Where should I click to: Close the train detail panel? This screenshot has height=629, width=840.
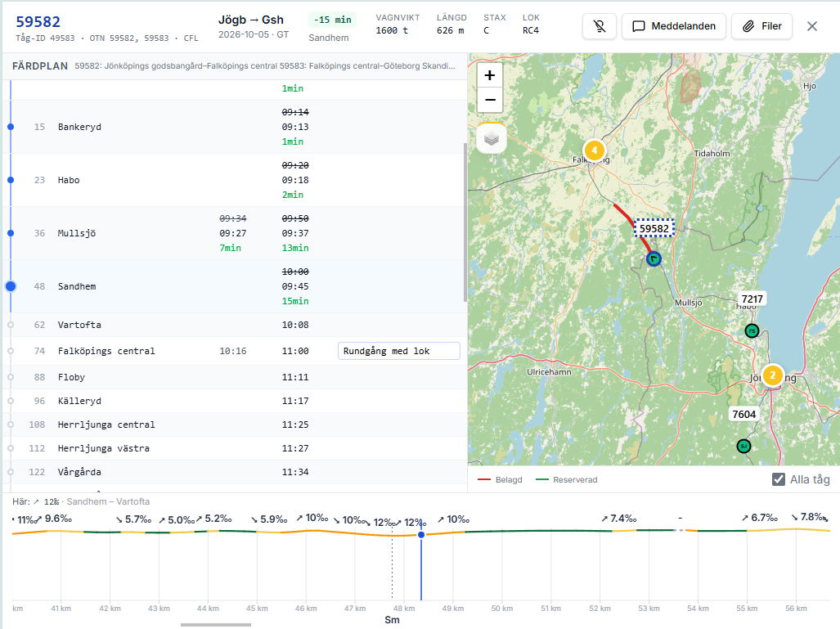pos(812,26)
